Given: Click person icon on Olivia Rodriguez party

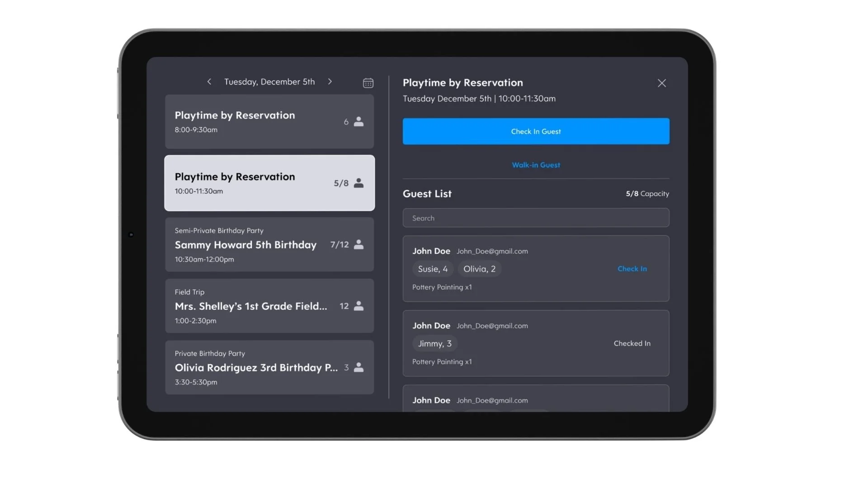Looking at the screenshot, I should tap(359, 367).
